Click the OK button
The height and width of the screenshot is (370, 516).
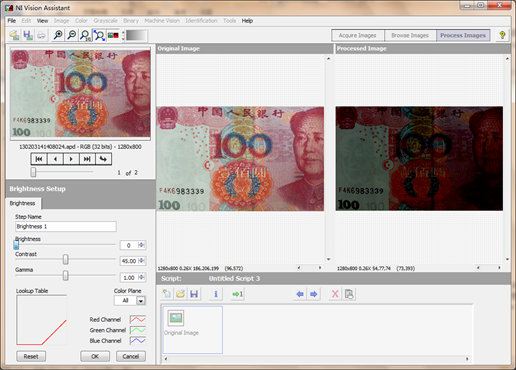(95, 356)
